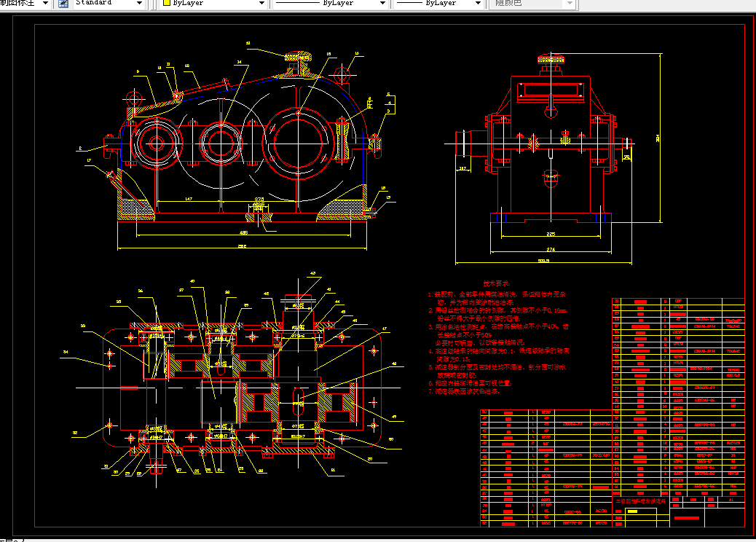Select the 117 dimension on the side view
756x542 pixels.
(x=462, y=168)
